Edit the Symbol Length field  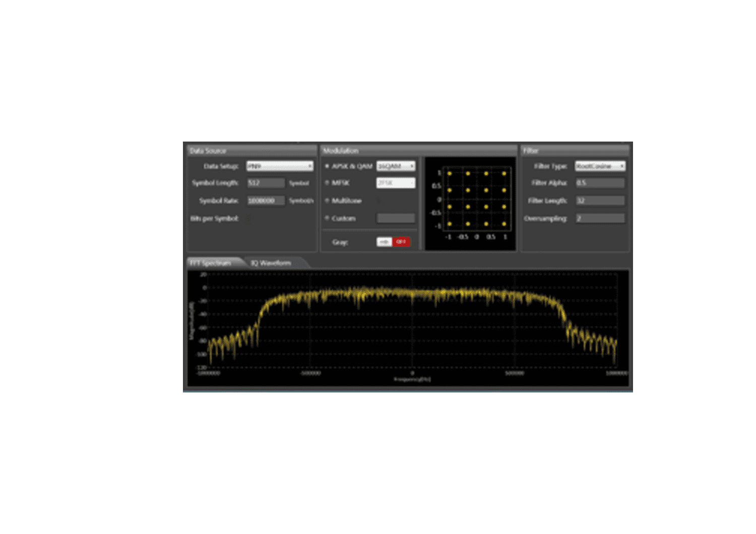(266, 183)
